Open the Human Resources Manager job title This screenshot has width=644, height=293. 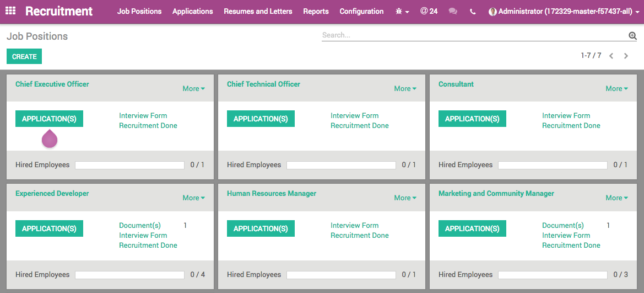[272, 194]
